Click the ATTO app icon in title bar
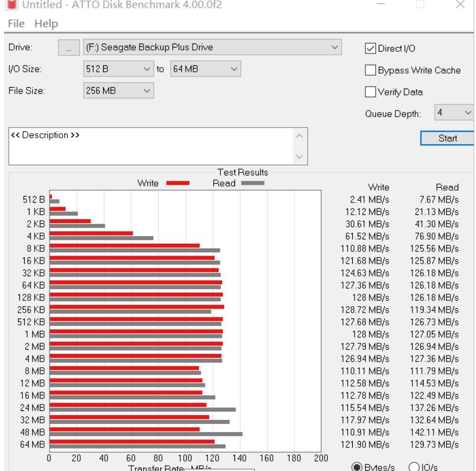476x471 pixels. pos(11,5)
